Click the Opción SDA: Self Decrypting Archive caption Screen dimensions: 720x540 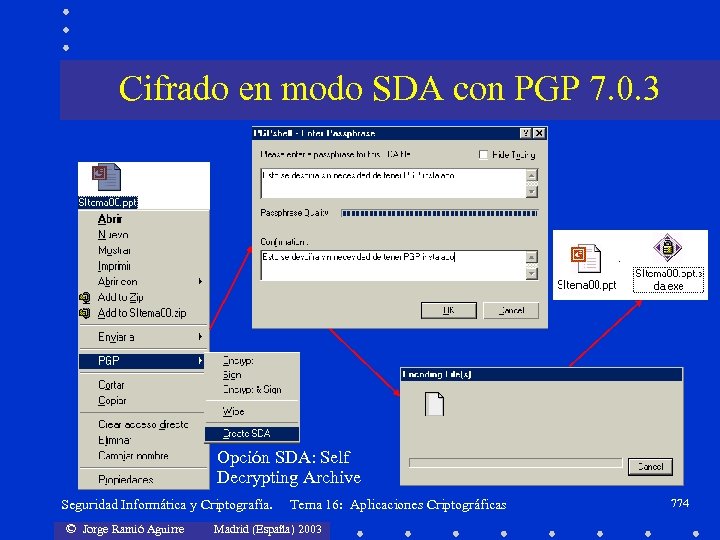pyautogui.click(x=289, y=467)
